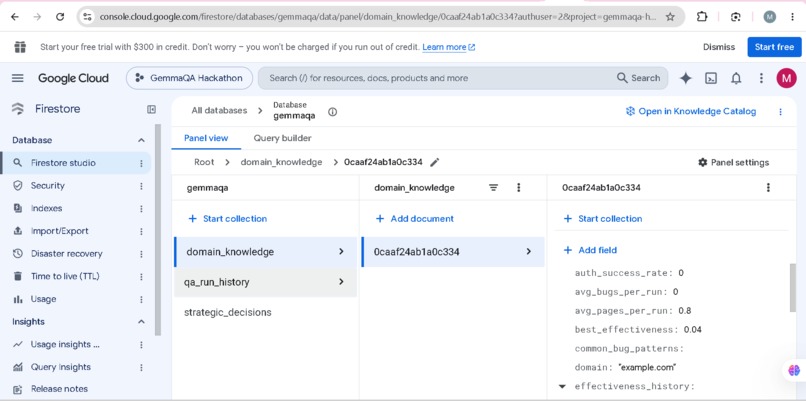Open Import/Export in sidebar

[x=60, y=231]
